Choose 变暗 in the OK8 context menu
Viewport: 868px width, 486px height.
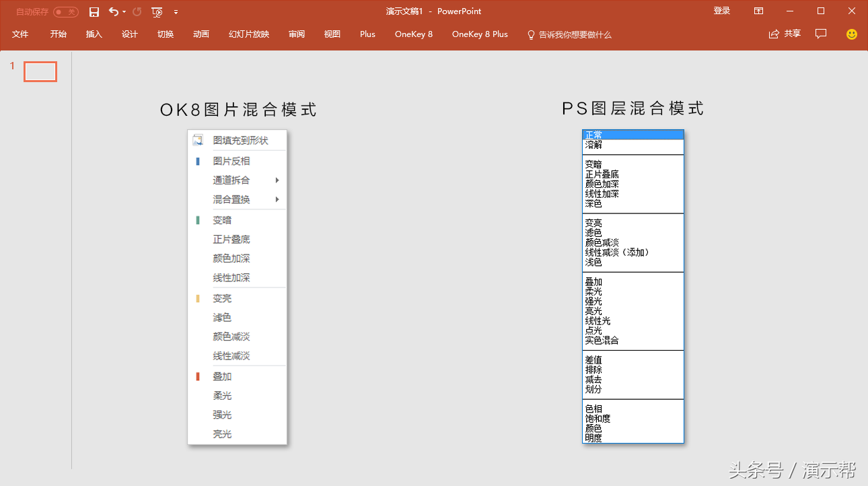tap(238, 220)
